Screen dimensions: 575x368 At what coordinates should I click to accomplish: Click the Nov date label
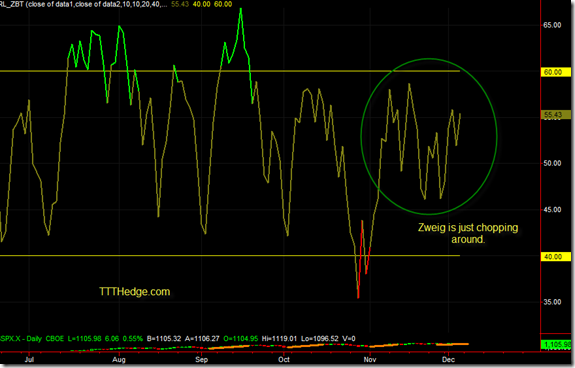[x=370, y=359]
